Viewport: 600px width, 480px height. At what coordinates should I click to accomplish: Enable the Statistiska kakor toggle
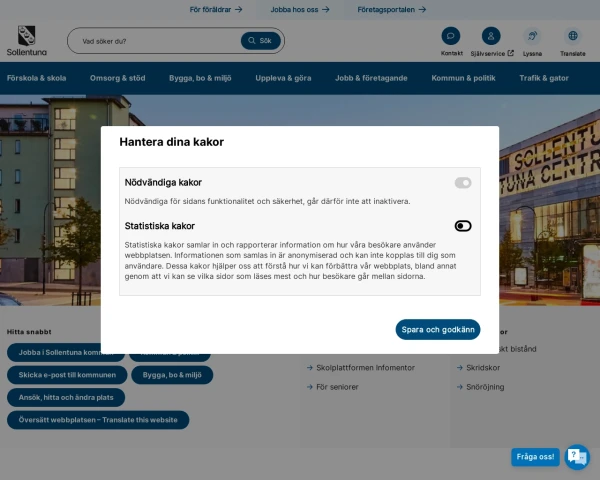pos(462,226)
